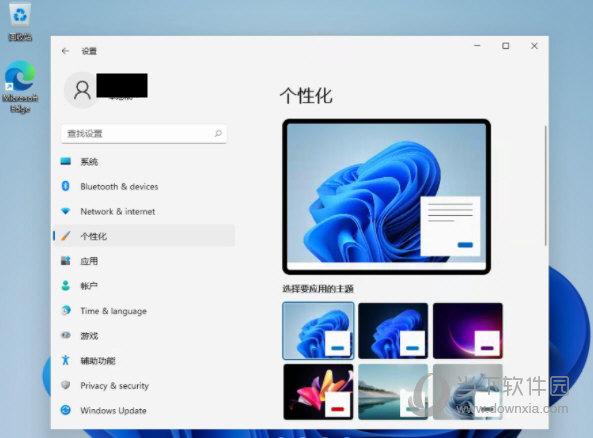
Task: Open Windows Update page
Action: [144, 410]
